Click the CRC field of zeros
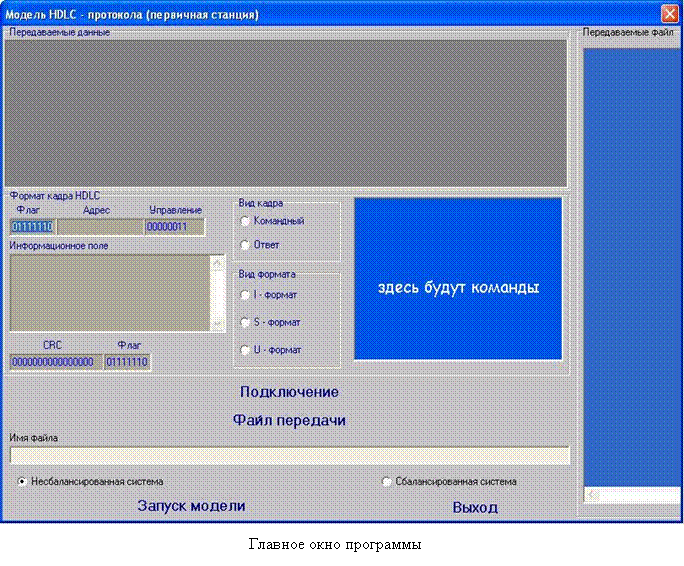The height and width of the screenshot is (566, 684). coord(53,362)
